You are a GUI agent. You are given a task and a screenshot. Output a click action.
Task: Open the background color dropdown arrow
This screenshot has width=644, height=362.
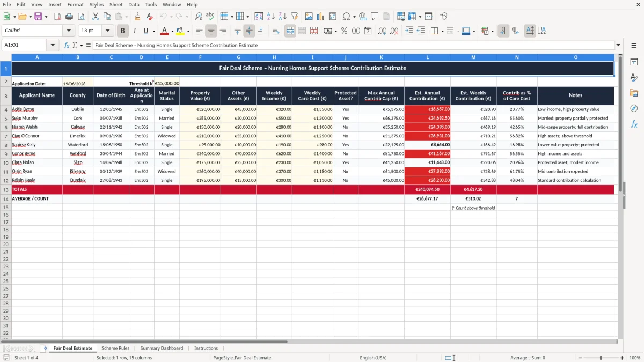point(188,31)
